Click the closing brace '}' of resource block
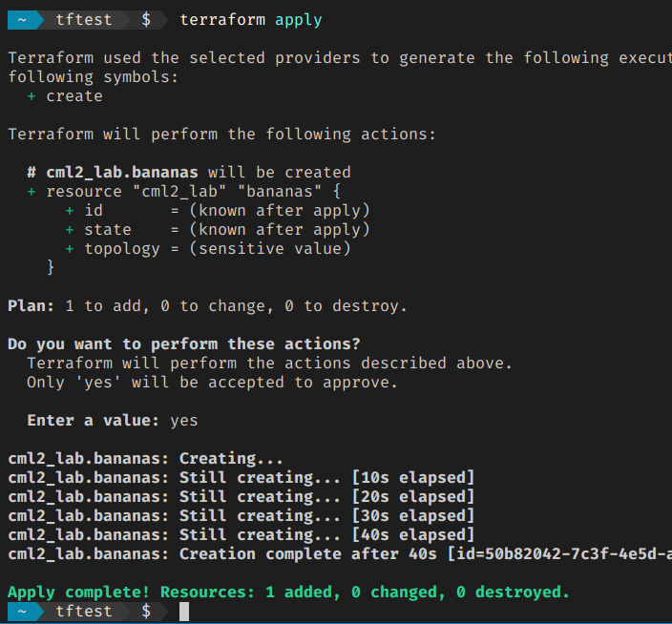The width and height of the screenshot is (672, 624). point(51,268)
